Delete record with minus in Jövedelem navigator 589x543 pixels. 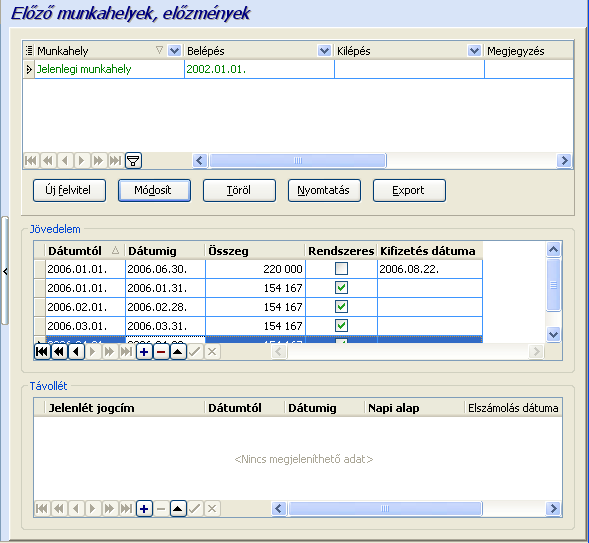(x=161, y=352)
